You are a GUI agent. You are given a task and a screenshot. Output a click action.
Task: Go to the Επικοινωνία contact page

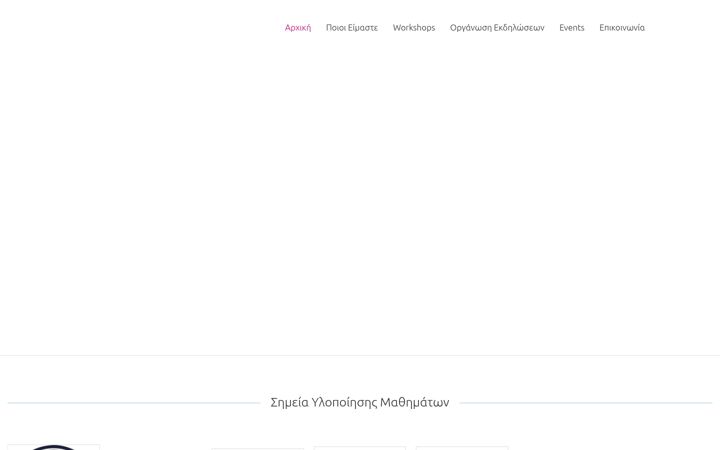coord(622,28)
